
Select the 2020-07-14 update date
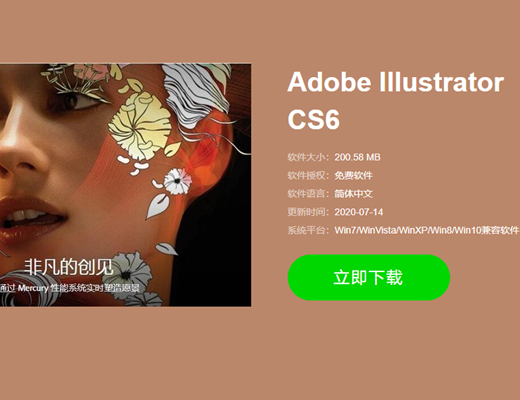pos(359,212)
